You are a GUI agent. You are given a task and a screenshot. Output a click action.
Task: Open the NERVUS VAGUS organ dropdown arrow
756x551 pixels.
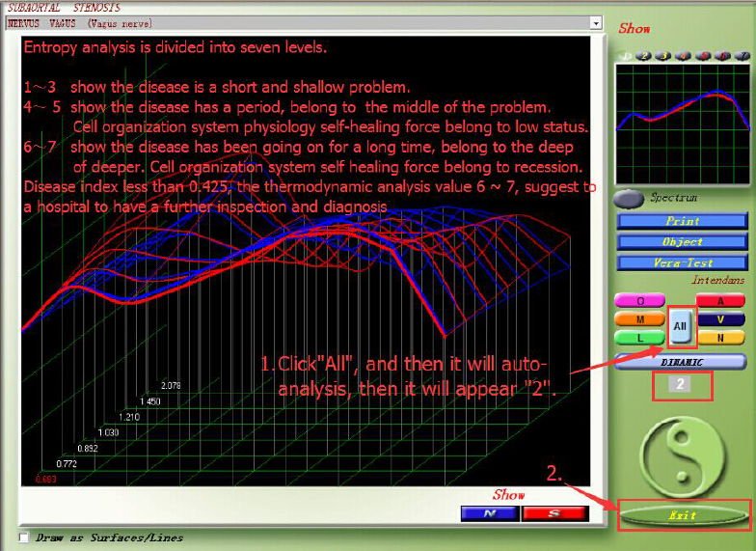pyautogui.click(x=596, y=23)
